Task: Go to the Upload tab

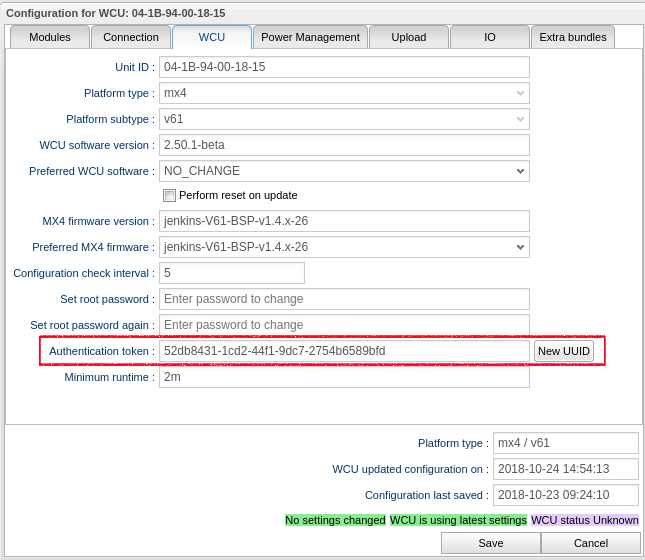Action: (x=408, y=37)
